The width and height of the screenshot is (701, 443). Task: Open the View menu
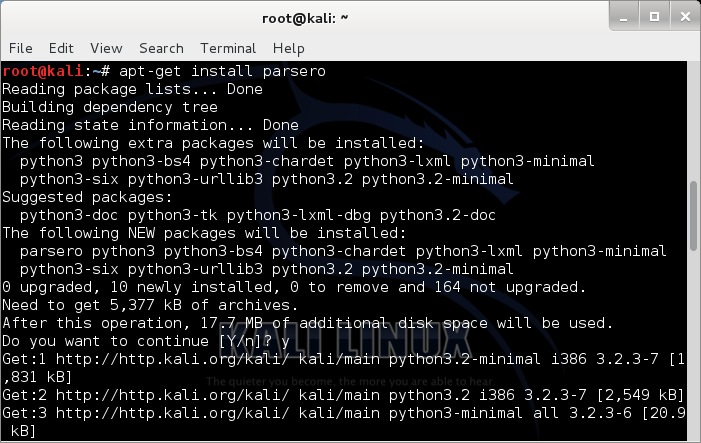[106, 48]
